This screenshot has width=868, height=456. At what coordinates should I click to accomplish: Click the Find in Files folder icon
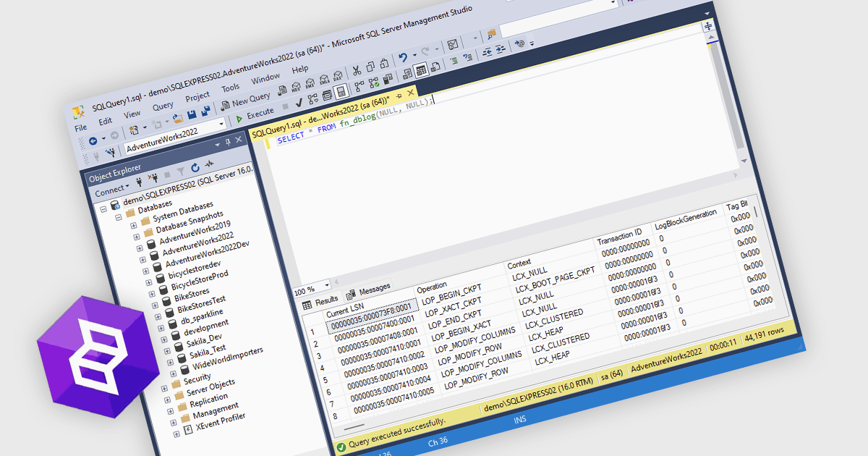[492, 33]
